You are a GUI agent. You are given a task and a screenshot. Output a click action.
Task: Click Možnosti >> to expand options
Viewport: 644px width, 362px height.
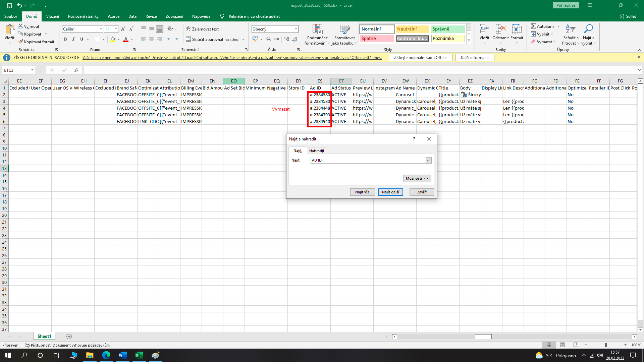click(417, 178)
